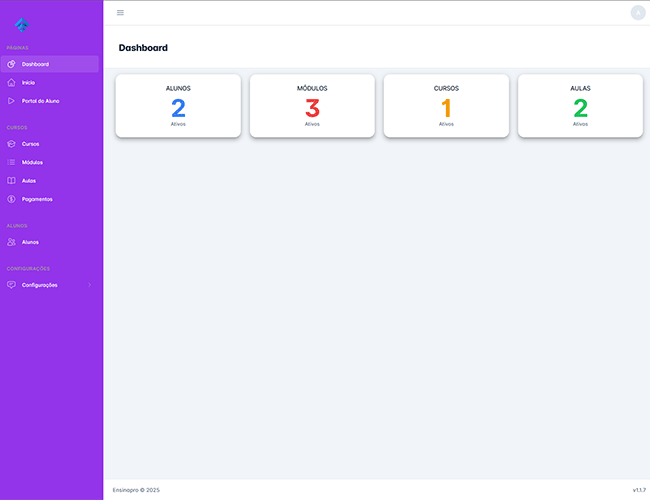Click the Dashboard pie chart icon
This screenshot has height=500, width=650.
coord(11,64)
